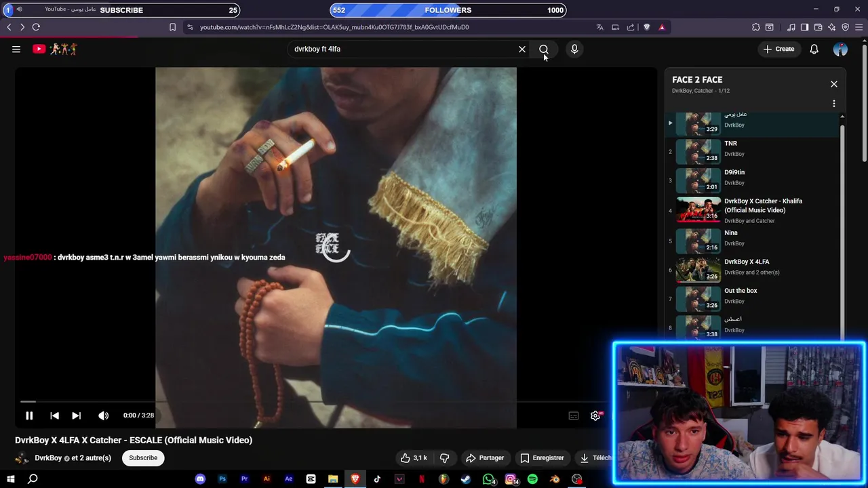Go forward in the browser
868x488 pixels.
[x=22, y=27]
